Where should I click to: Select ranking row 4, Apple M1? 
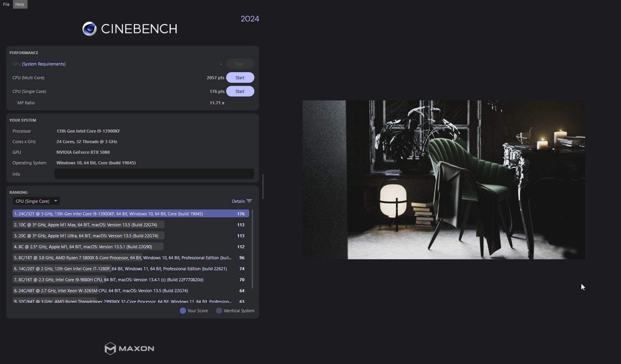[131, 247]
